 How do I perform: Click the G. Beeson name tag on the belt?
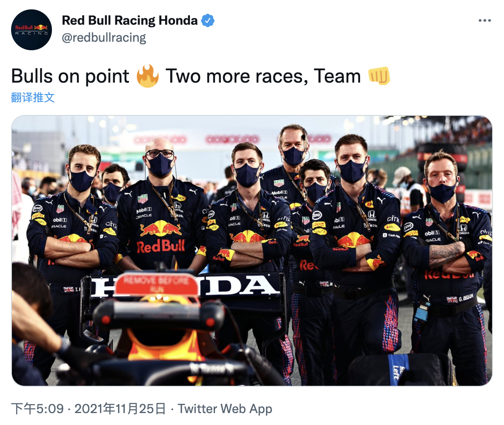pos(461,299)
